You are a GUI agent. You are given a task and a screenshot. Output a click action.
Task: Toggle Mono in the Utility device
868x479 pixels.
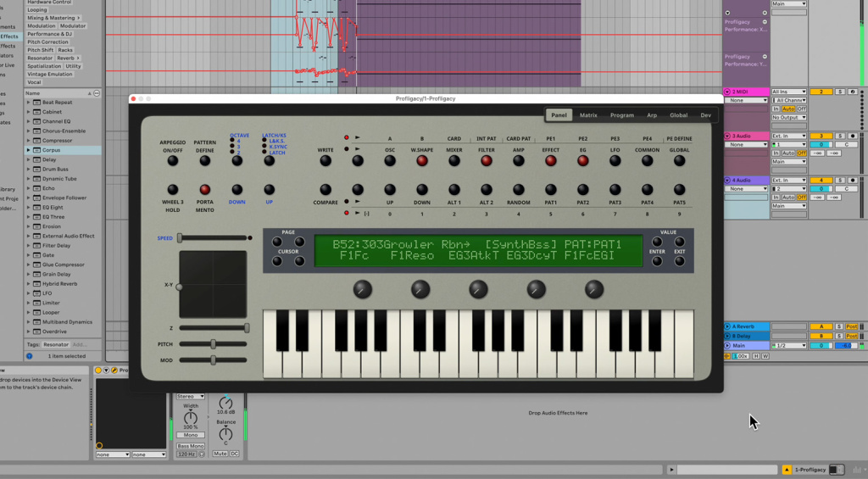(191, 435)
